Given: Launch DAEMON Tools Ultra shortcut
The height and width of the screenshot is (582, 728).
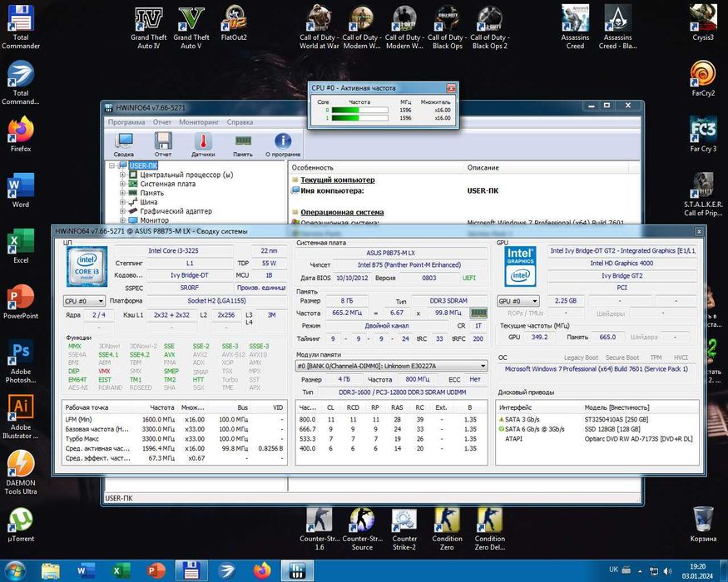Looking at the screenshot, I should 21,473.
